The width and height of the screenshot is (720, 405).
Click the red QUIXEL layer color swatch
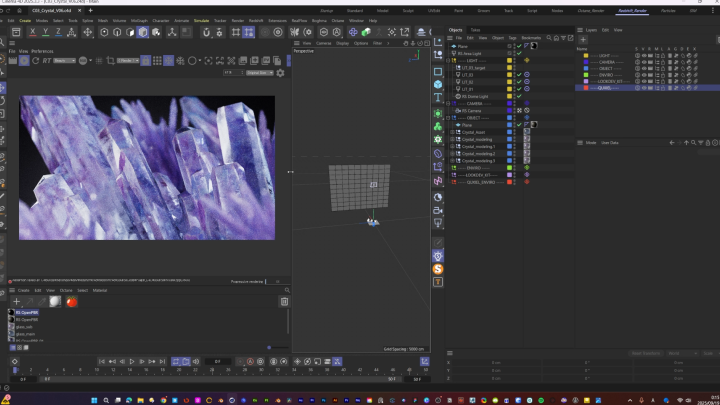point(586,88)
